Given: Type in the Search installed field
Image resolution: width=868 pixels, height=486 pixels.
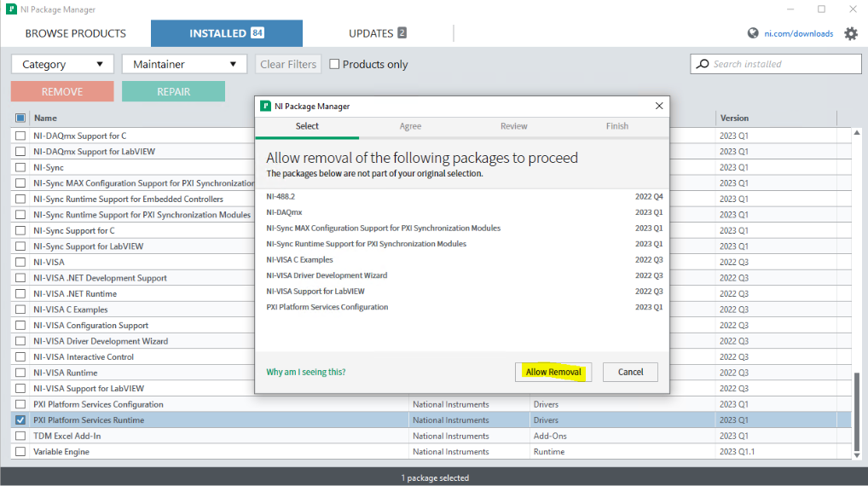Looking at the screenshot, I should coord(784,64).
